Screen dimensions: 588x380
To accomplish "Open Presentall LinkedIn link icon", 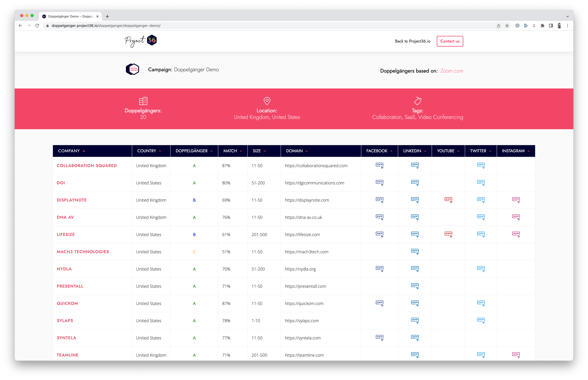I will [x=415, y=286].
